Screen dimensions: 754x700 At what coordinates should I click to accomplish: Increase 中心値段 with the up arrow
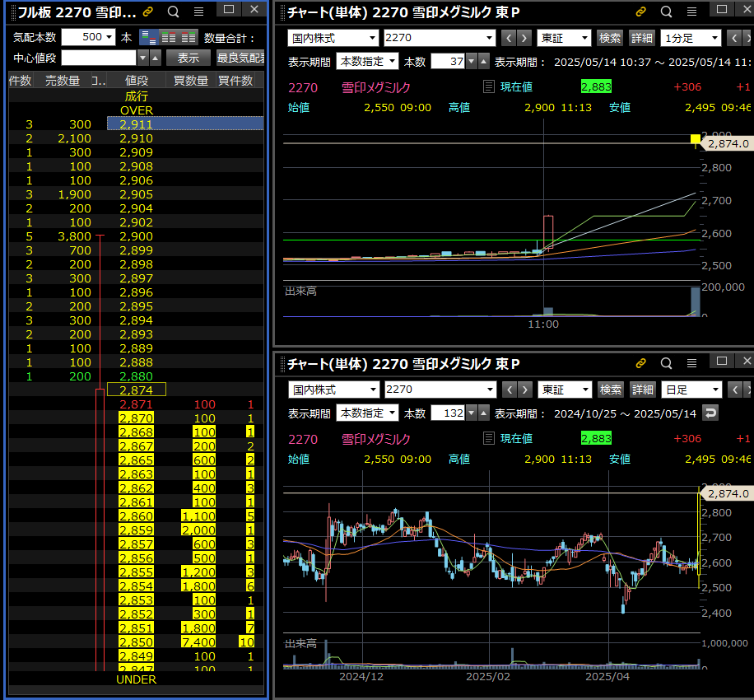(x=155, y=58)
